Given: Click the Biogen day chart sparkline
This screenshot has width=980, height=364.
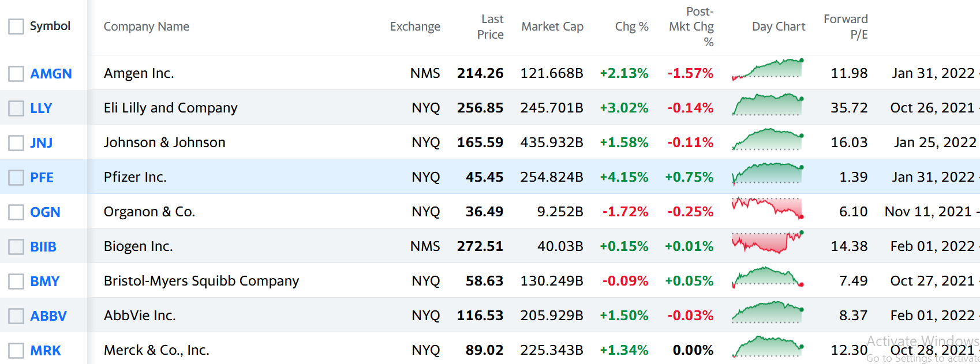Looking at the screenshot, I should [768, 243].
